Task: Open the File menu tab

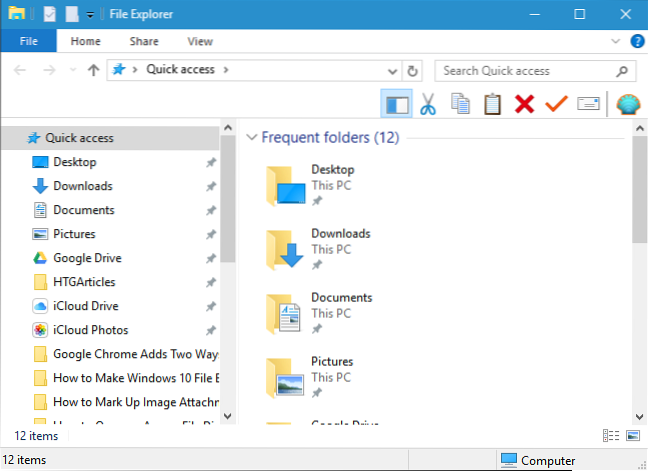Action: 29,41
